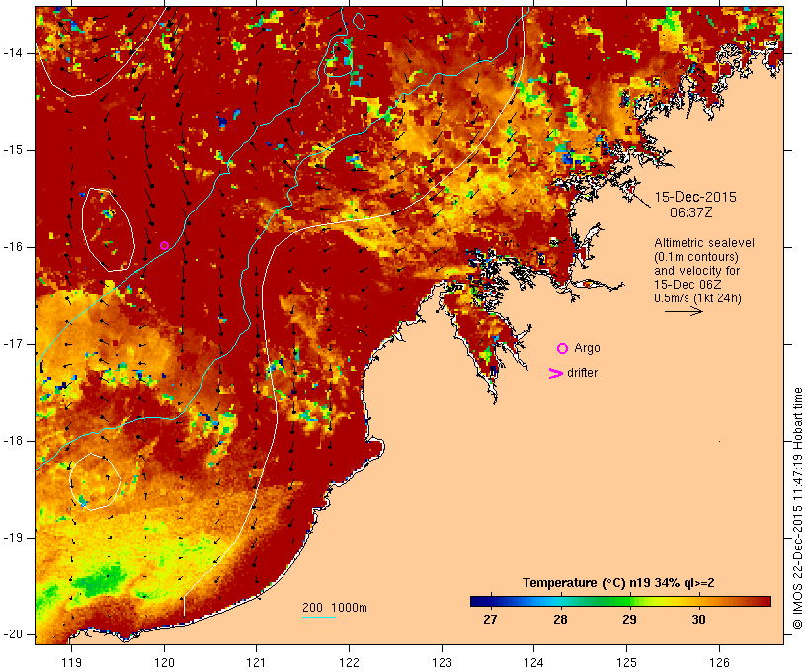
Task: Click the colorbar tick label 30
Action: [698, 619]
